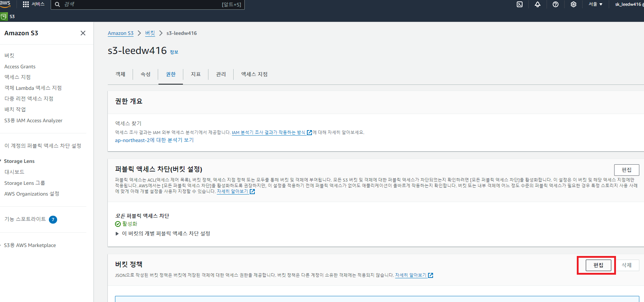Close the Amazon S3 side panel
The width and height of the screenshot is (644, 302).
tap(83, 33)
